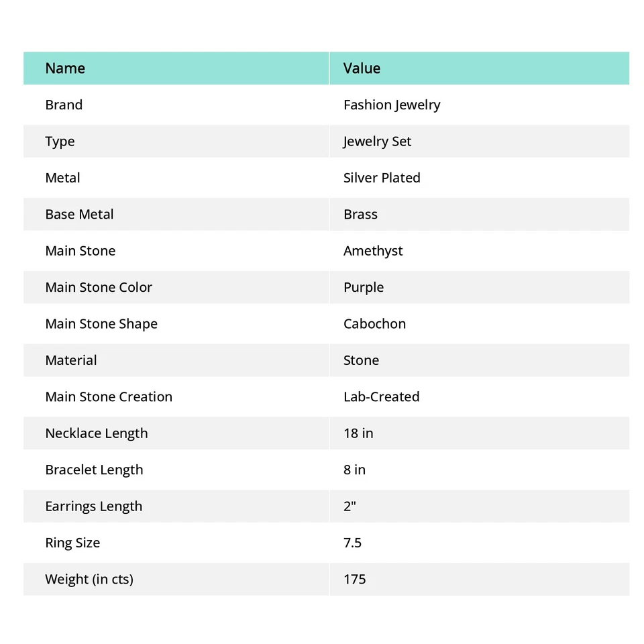Select the Main Stone Color label
This screenshot has width=644, height=644.
click(x=99, y=287)
